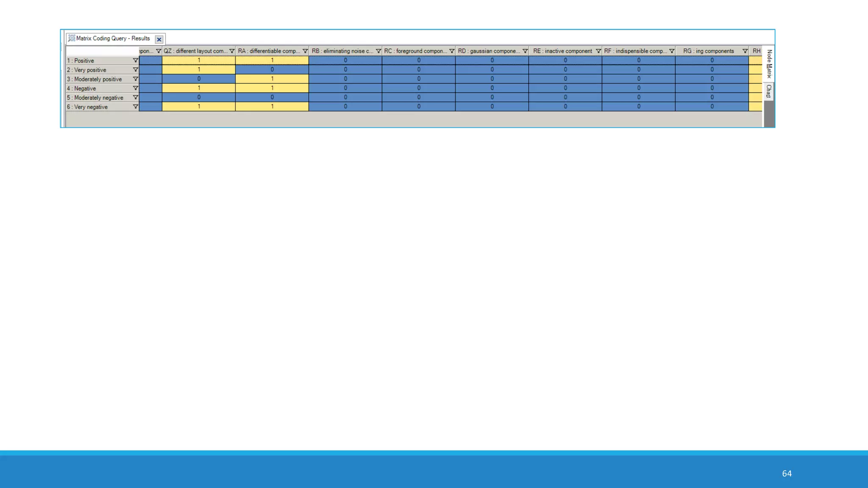Click RC foreground cell in Very negative row

(419, 107)
